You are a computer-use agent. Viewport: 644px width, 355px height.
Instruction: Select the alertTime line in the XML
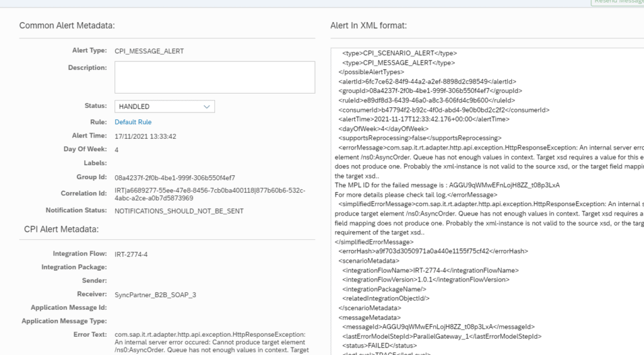[424, 119]
